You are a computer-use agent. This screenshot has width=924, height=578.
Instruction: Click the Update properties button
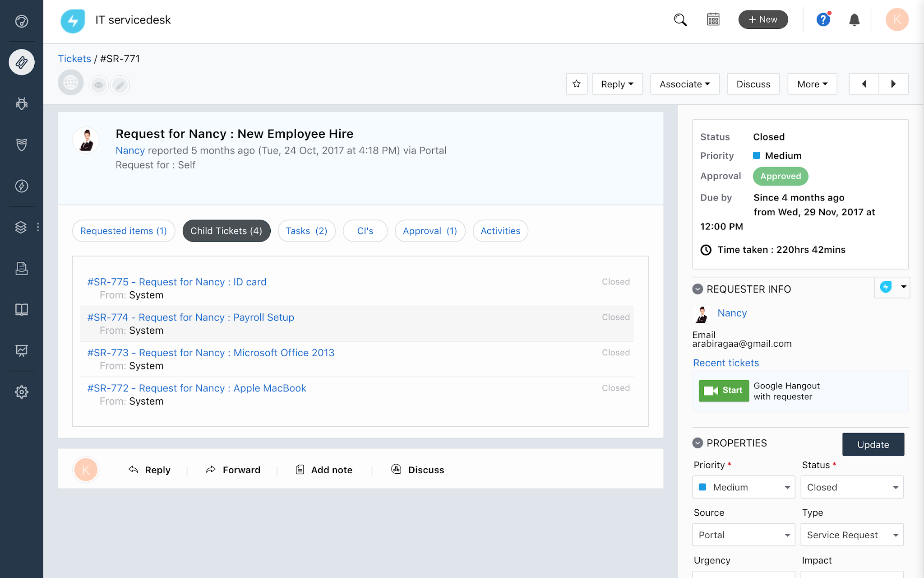pyautogui.click(x=873, y=444)
